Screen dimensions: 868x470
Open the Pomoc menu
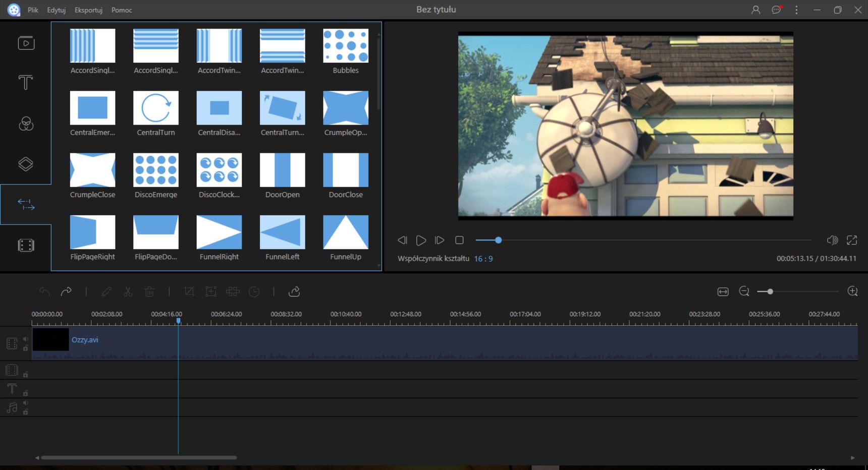point(122,10)
